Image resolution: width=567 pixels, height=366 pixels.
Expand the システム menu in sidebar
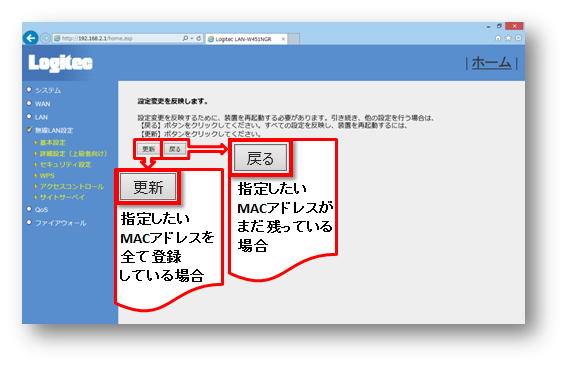coord(48,90)
